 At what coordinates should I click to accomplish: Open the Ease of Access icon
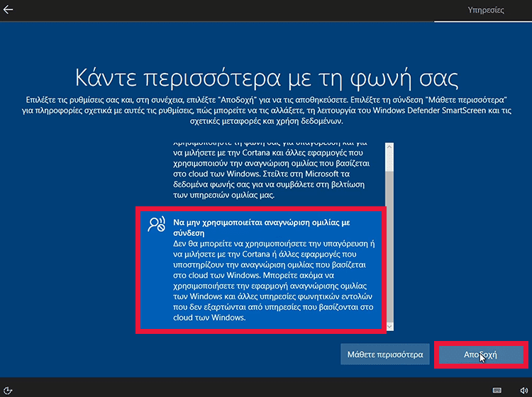click(8, 390)
